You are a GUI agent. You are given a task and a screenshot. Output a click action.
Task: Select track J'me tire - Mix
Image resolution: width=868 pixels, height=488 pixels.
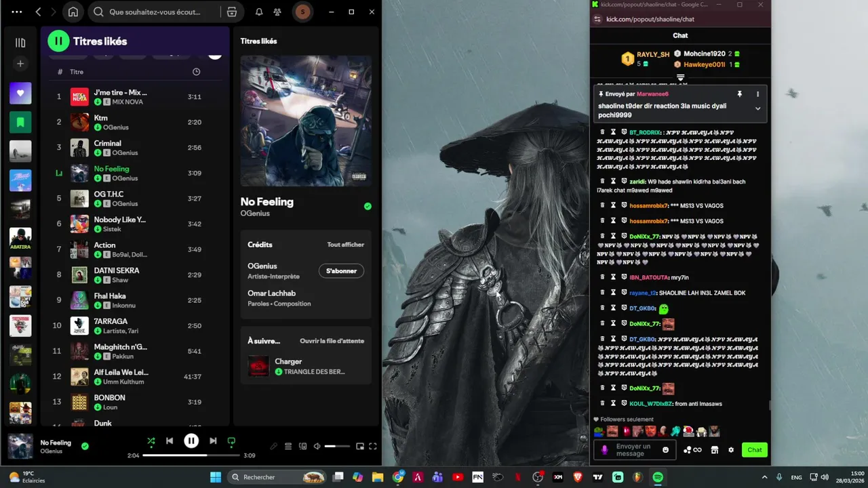136,97
